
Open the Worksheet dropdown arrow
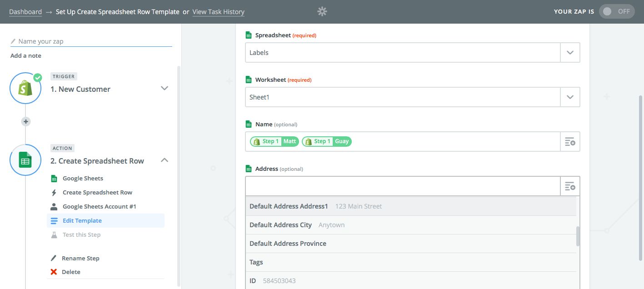tap(570, 97)
